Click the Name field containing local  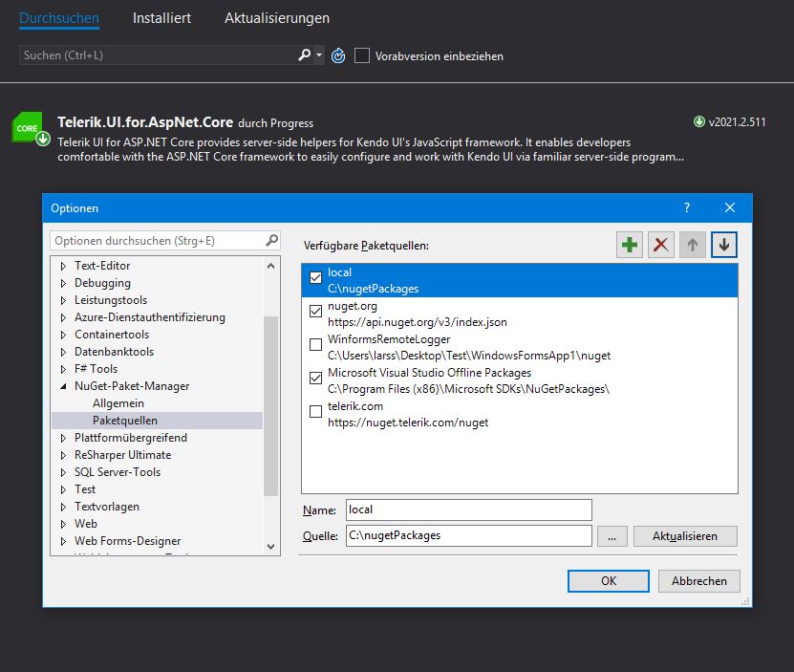(x=469, y=509)
